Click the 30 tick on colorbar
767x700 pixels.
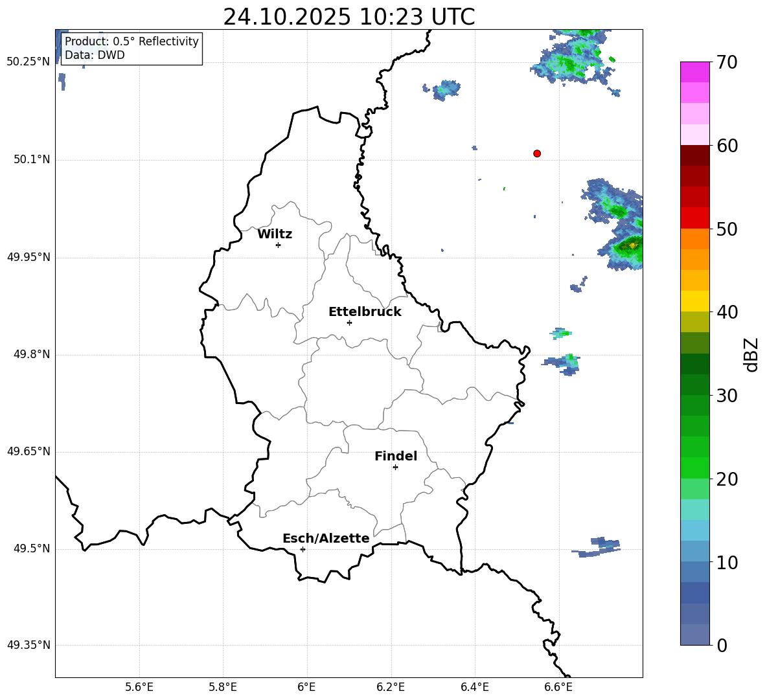(727, 396)
